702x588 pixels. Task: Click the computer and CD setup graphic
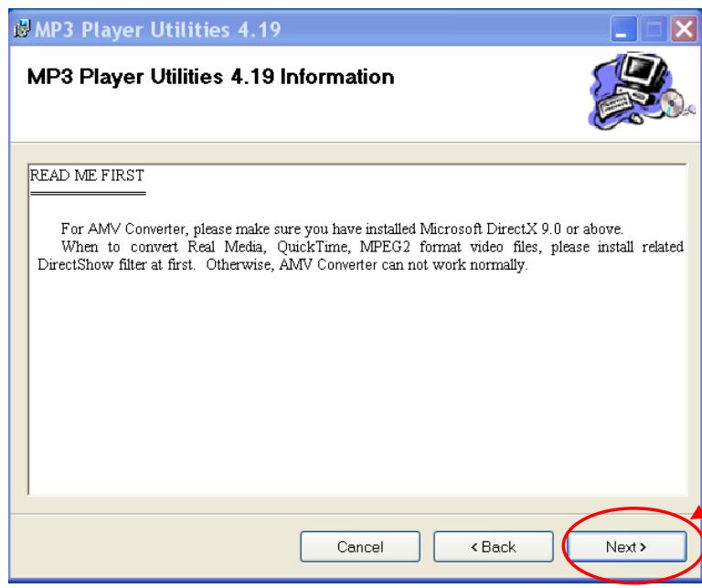(640, 91)
